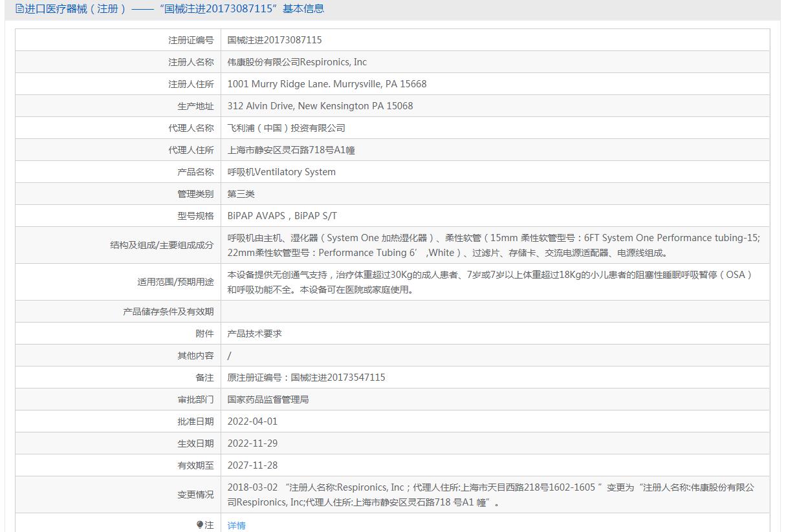The image size is (797, 532).
Task: Select approval department 国家药品监督管理局
Action: coord(268,399)
